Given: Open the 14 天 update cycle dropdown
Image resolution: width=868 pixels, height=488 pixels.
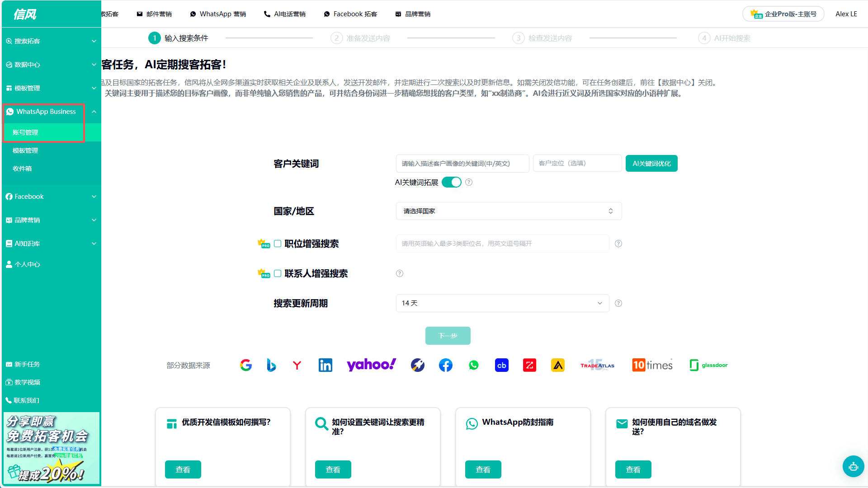Looking at the screenshot, I should tap(502, 303).
